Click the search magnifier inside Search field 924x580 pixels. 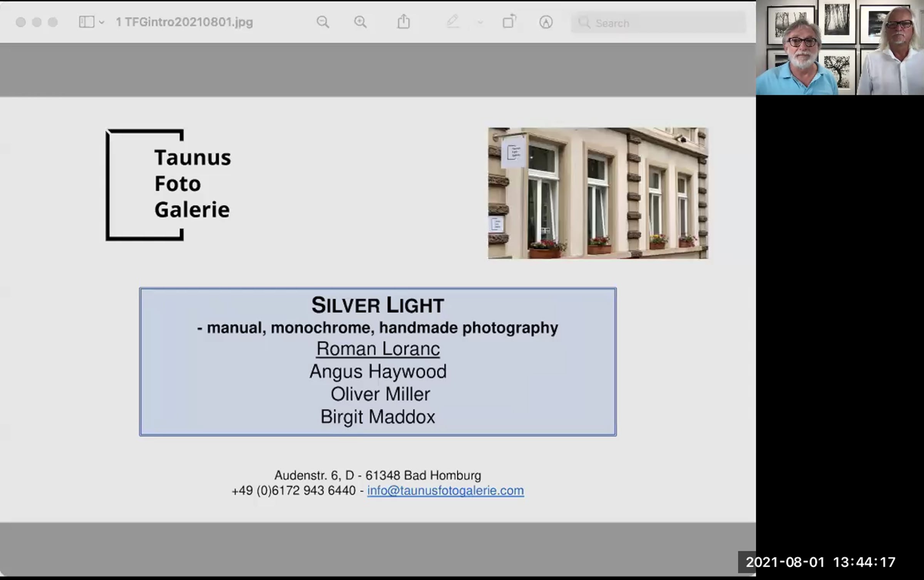[x=584, y=23]
